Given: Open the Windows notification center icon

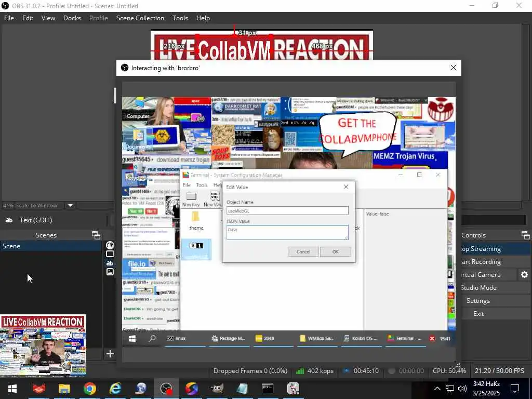Looking at the screenshot, I should (515, 389).
